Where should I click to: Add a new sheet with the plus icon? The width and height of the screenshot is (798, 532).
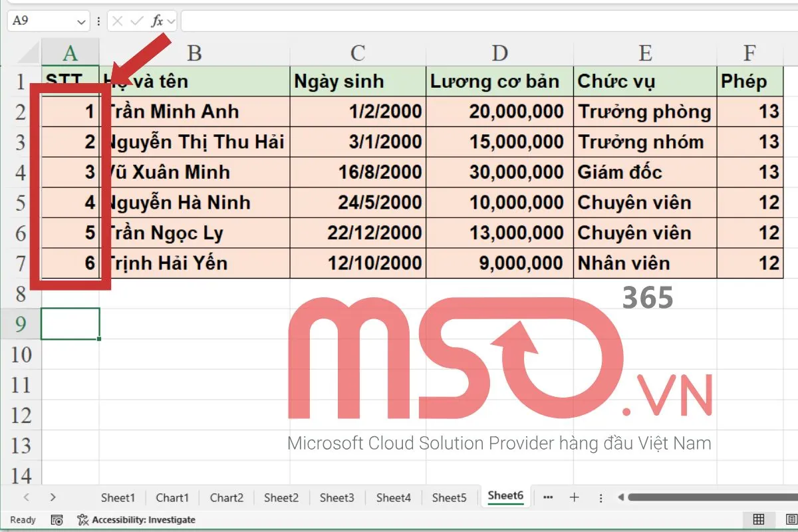point(573,497)
